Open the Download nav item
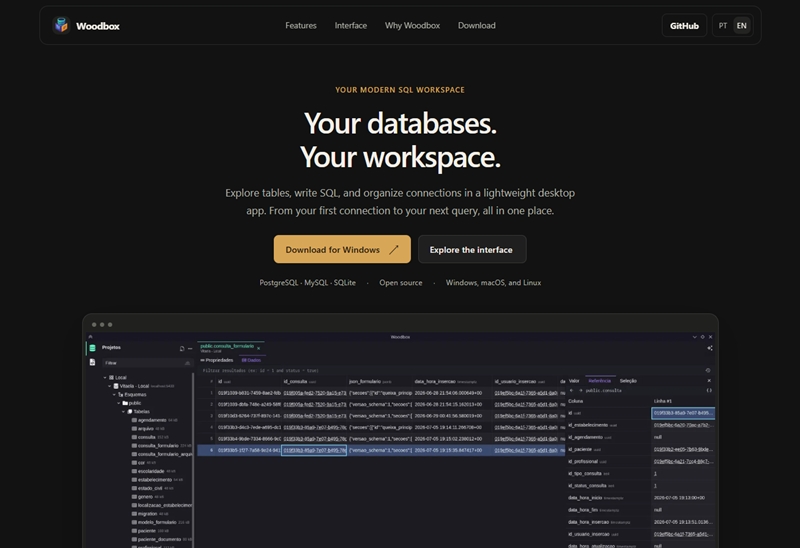The width and height of the screenshot is (800, 548). 477,26
